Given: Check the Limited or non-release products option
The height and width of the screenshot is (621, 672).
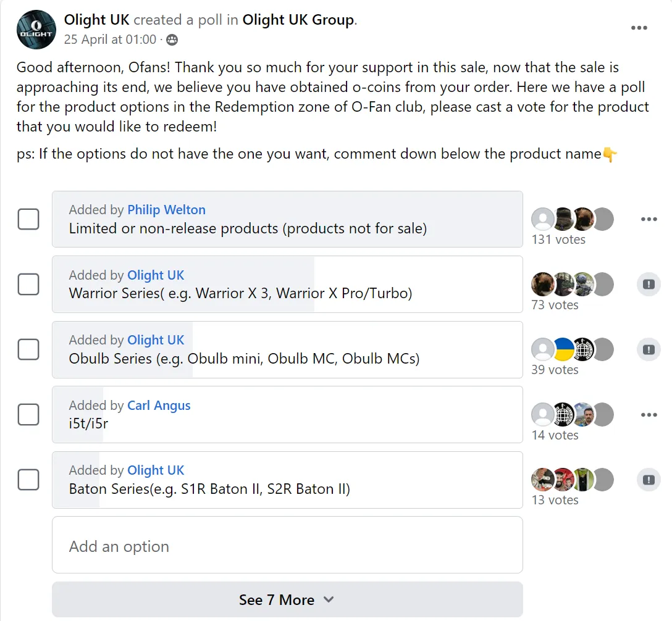Looking at the screenshot, I should 28,219.
